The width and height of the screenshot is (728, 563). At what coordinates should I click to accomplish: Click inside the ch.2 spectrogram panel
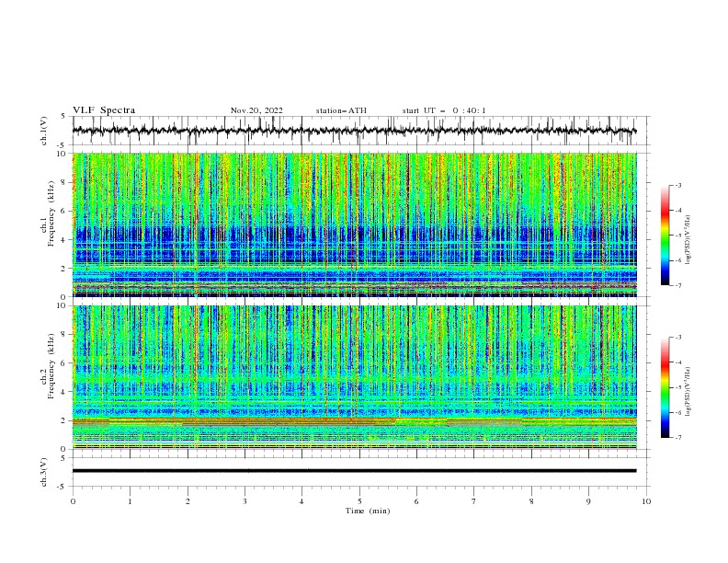354,377
